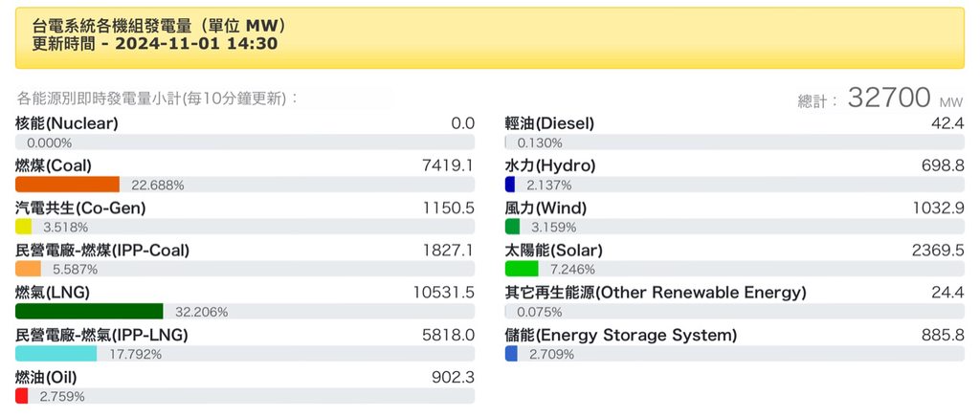Click the dark blue Hydro bar
This screenshot has height=417, width=980.
(510, 185)
